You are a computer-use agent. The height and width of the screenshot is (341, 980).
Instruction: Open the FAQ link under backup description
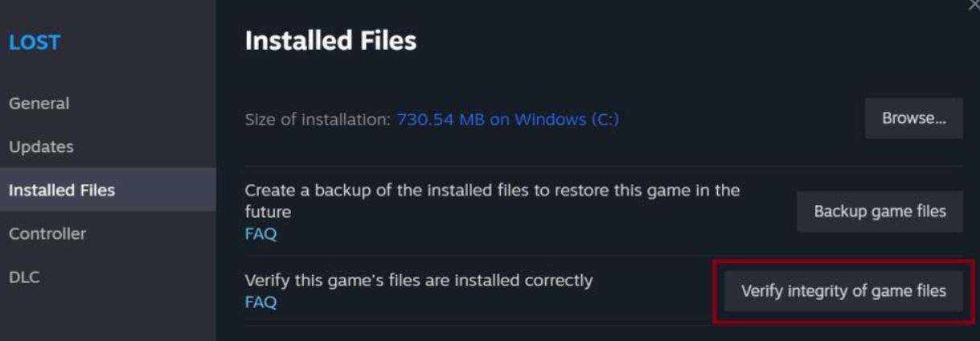260,234
